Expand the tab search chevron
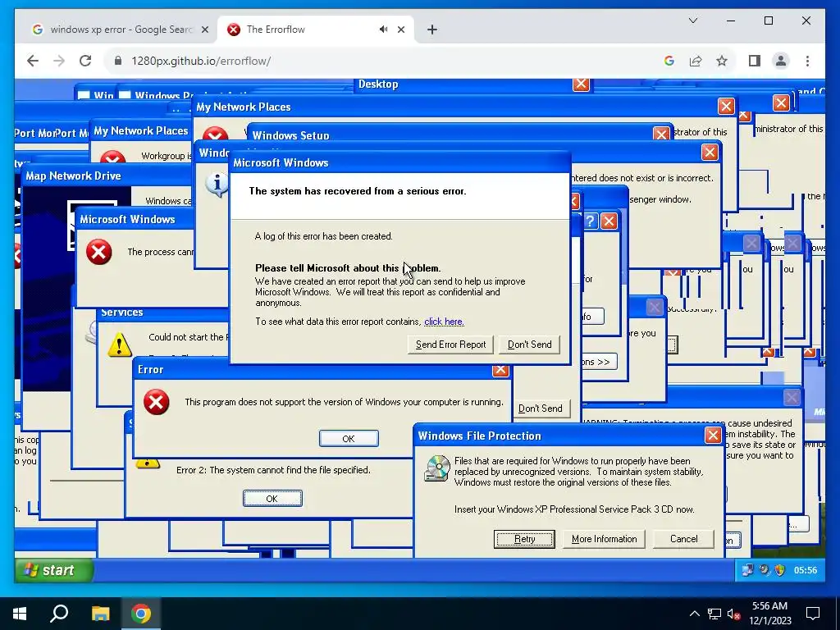This screenshot has width=840, height=630. (x=692, y=21)
